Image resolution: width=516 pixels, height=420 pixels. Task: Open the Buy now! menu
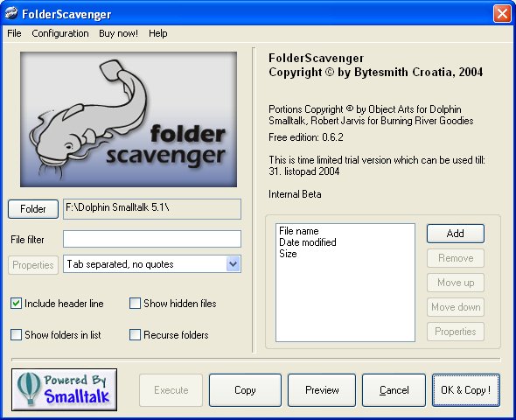(x=118, y=33)
